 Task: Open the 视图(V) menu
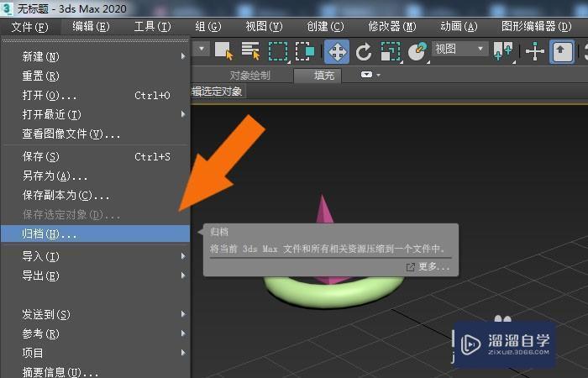point(264,27)
